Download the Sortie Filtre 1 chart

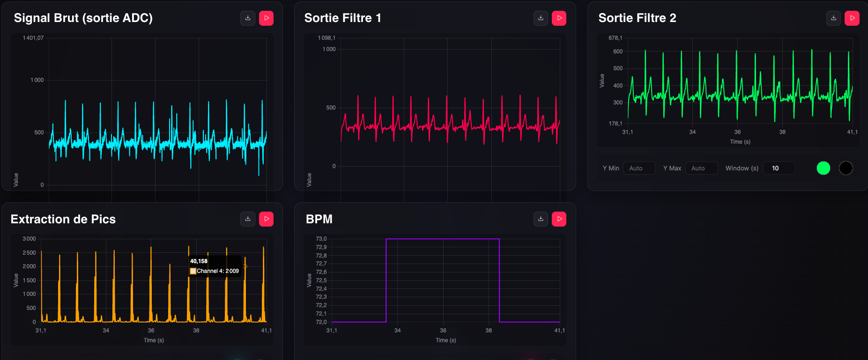coord(541,18)
